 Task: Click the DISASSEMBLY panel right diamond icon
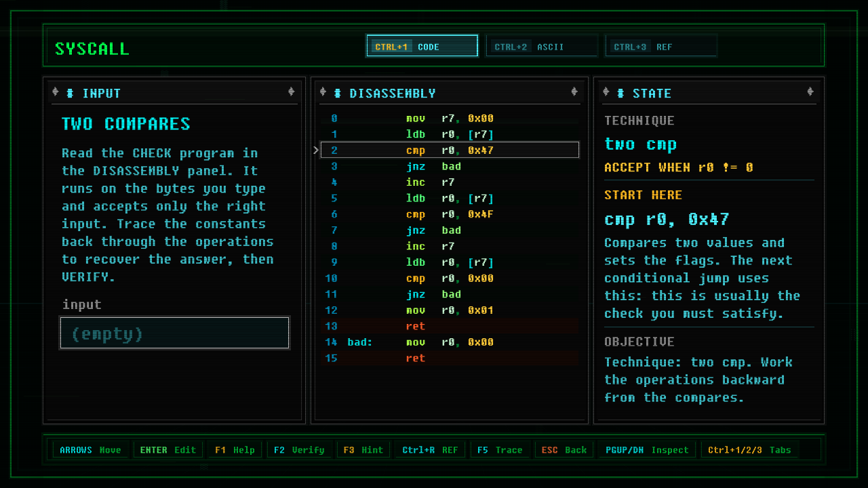[x=574, y=92]
